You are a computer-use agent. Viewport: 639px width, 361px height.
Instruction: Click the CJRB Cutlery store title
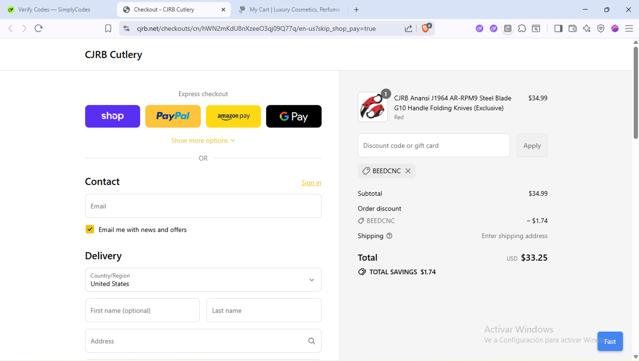click(113, 55)
